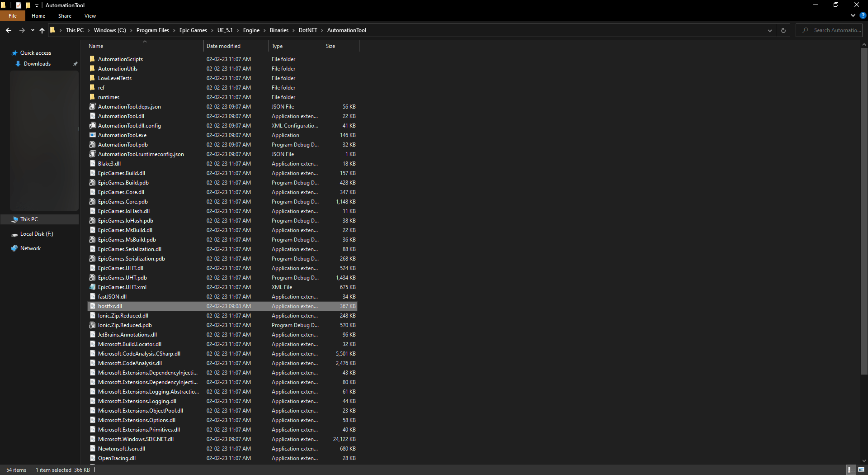Select Local Disk (F:) in navigation pane

[37, 234]
